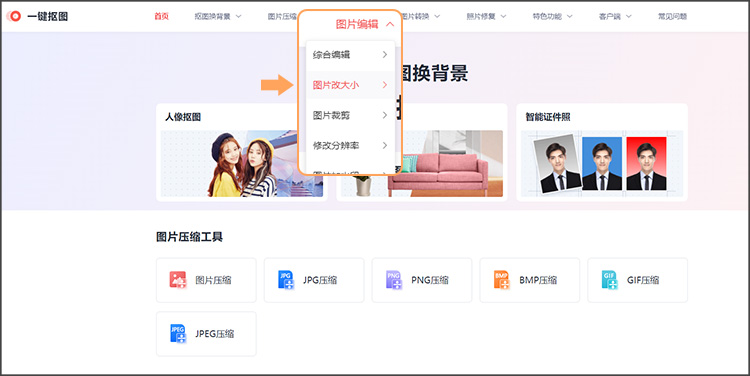The width and height of the screenshot is (750, 376).
Task: Open the 图片压缩 nav item
Action: coord(282,16)
